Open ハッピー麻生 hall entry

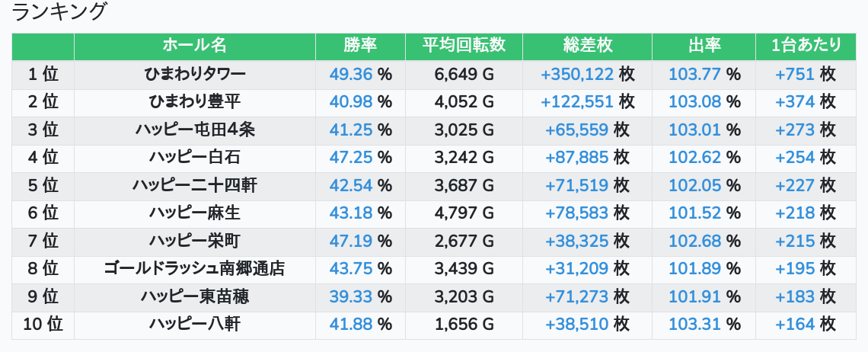194,213
